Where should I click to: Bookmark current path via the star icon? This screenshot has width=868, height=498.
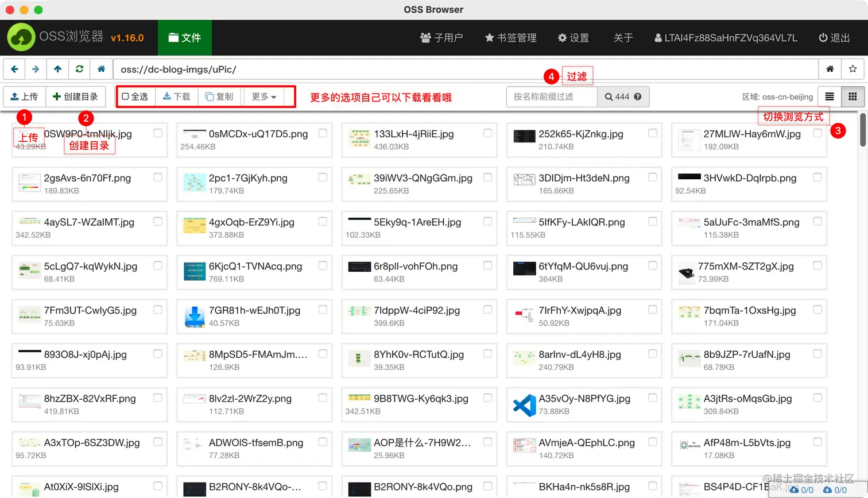point(853,69)
